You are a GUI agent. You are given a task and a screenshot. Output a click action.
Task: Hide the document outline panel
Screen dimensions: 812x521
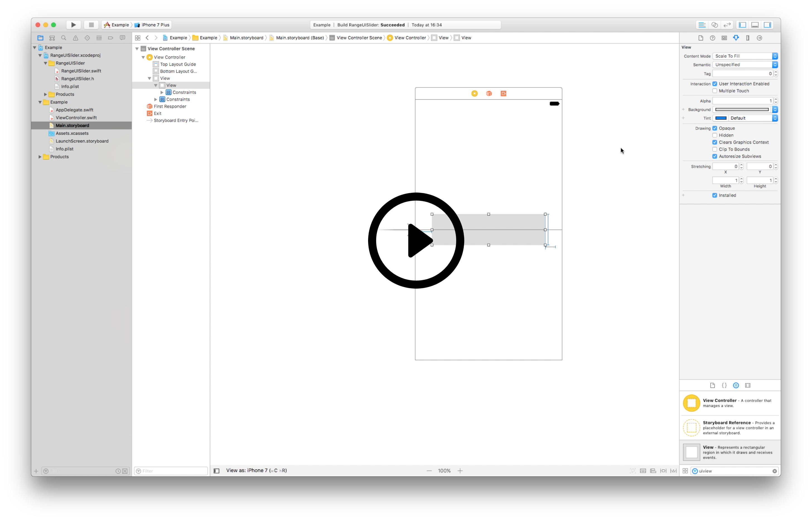coord(216,471)
